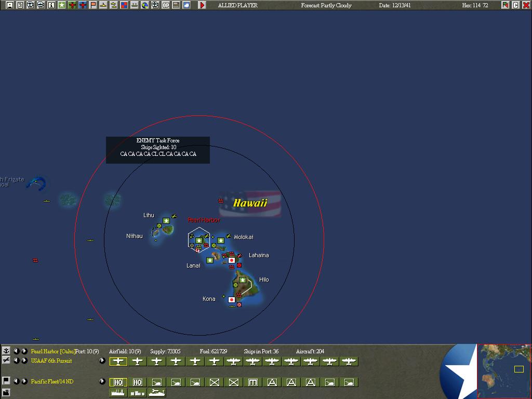The width and height of the screenshot is (532, 399).
Task: Select Pearl Harbor base star on map
Action: (199, 241)
